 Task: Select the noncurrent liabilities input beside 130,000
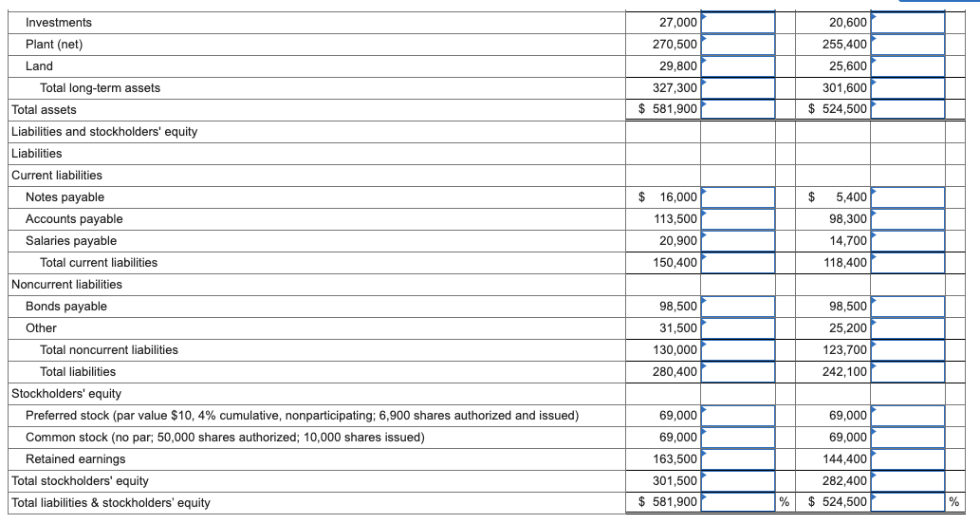coord(738,350)
